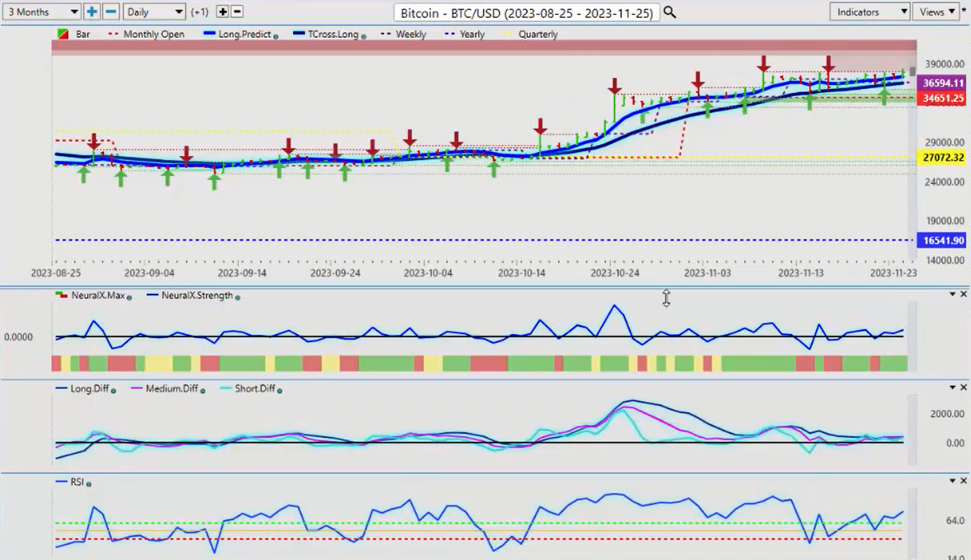Screen dimensions: 971x560
Task: Select the RSI legend label
Action: tap(77, 482)
